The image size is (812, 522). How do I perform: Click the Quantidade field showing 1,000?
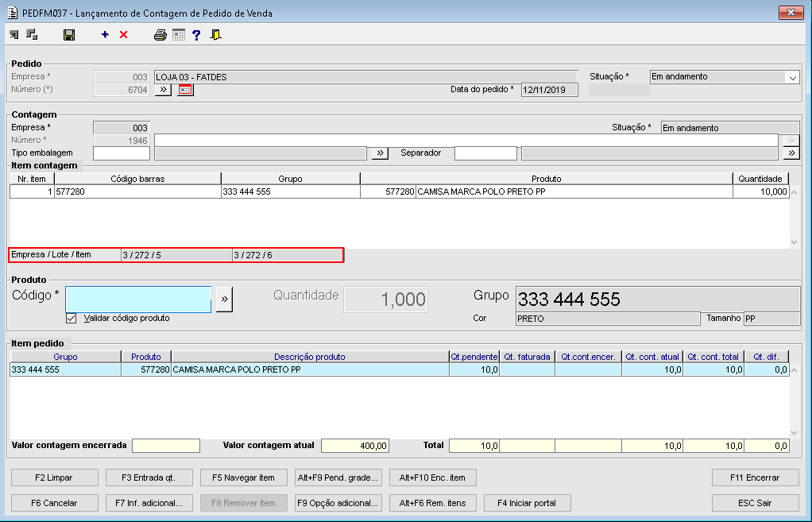pos(386,300)
